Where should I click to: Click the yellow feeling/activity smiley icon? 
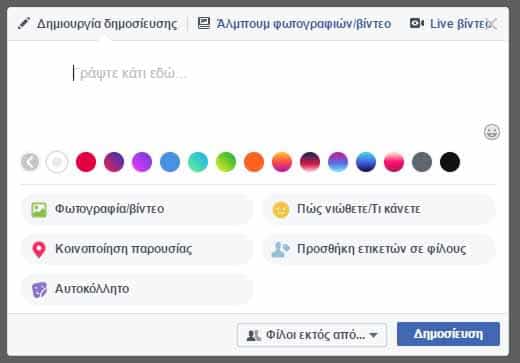click(x=281, y=210)
